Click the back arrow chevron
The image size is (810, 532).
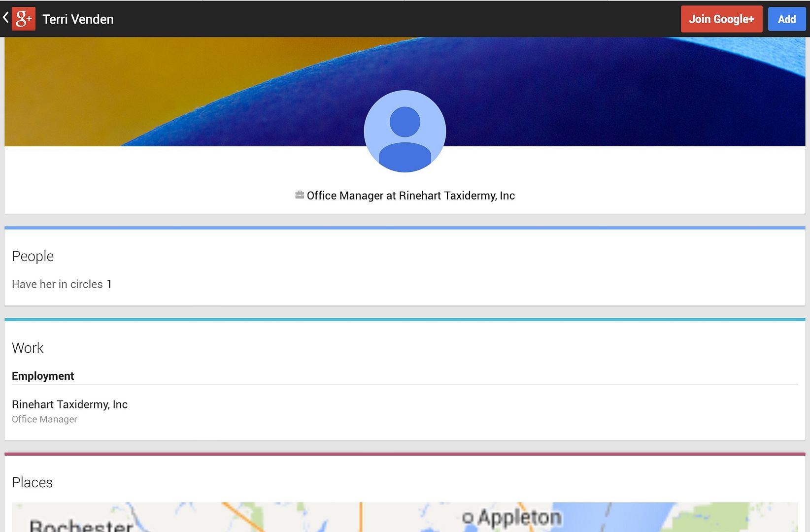click(x=5, y=18)
